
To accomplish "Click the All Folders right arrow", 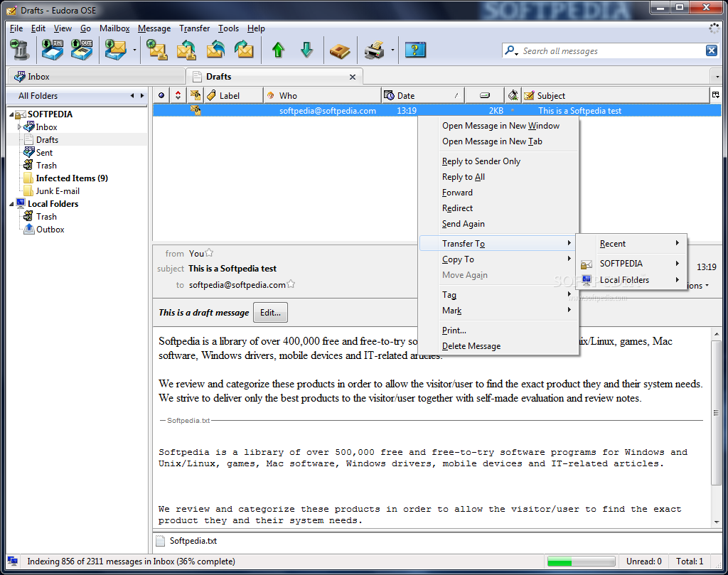I will tap(142, 96).
